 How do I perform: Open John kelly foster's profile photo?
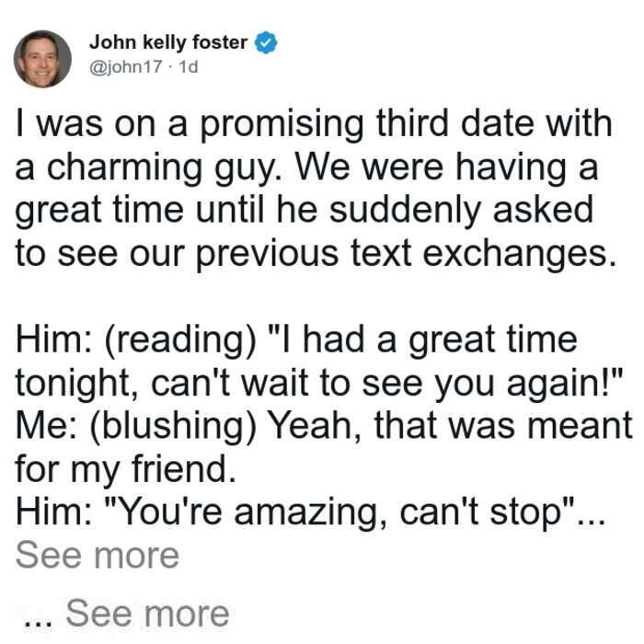[42, 59]
